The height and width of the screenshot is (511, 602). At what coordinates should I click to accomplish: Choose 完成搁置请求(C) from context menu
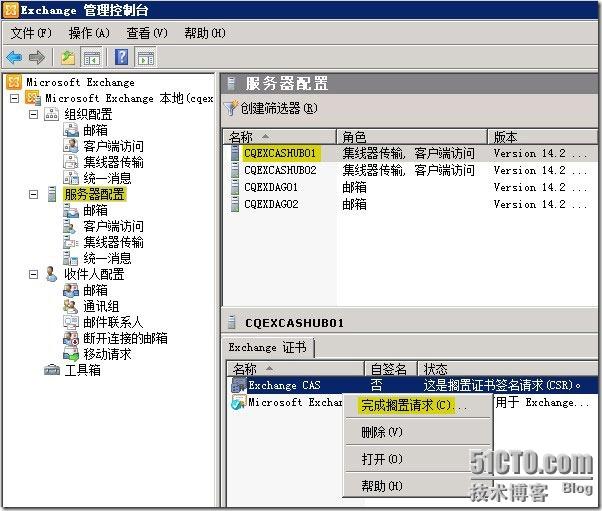click(x=406, y=405)
